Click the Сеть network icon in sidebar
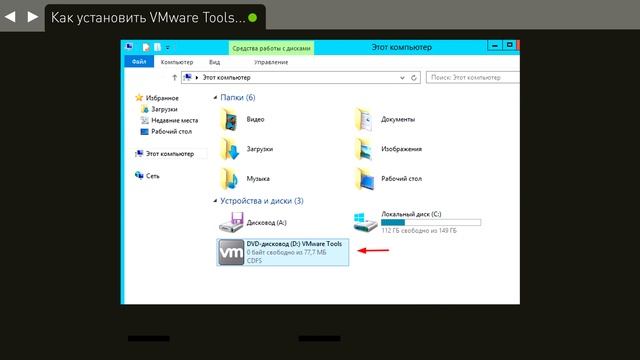Image resolution: width=640 pixels, height=360 pixels. (x=139, y=176)
